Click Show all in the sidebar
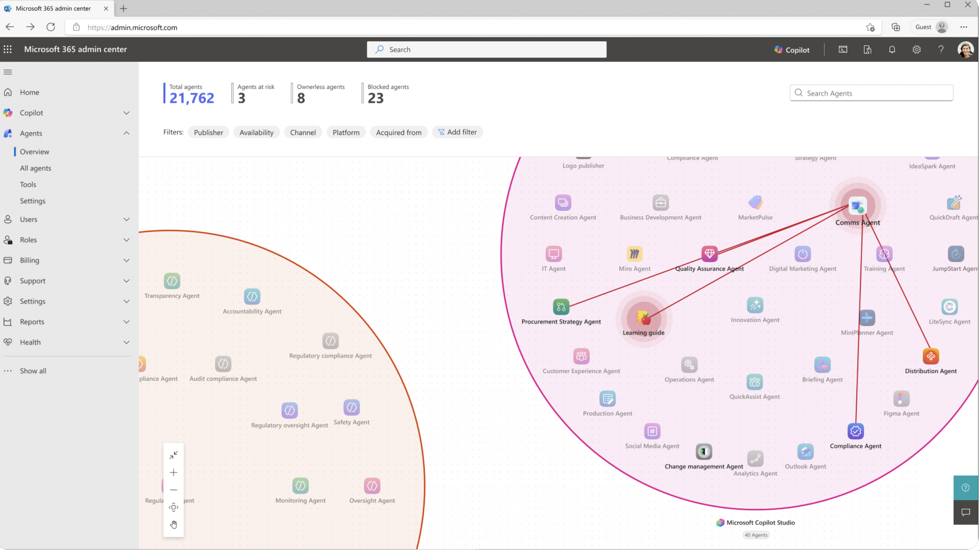This screenshot has width=980, height=551. tap(33, 371)
